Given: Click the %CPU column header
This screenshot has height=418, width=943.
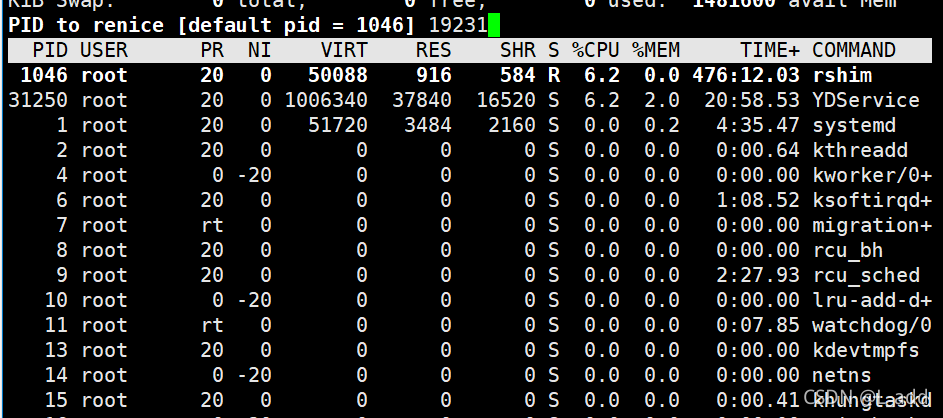Looking at the screenshot, I should pos(595,50).
